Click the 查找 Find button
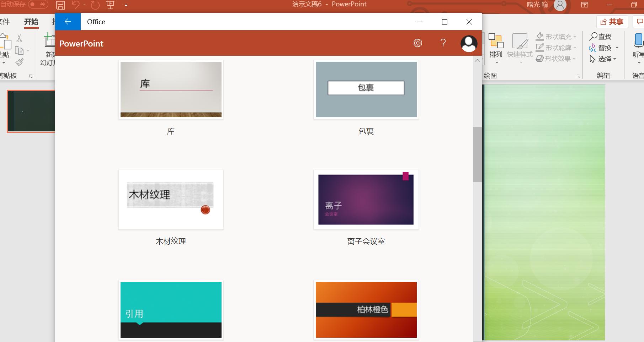Screen dimensions: 644x342 pos(600,37)
